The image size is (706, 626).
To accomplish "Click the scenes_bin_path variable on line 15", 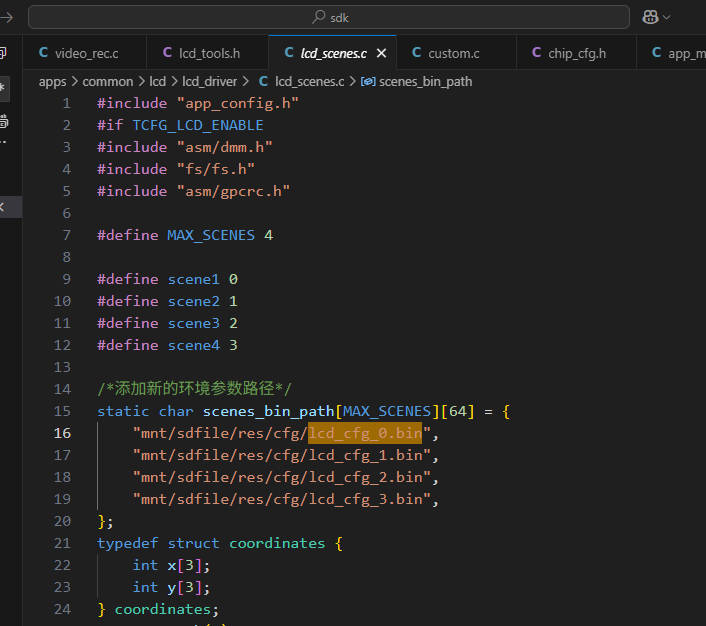I will (x=268, y=412).
